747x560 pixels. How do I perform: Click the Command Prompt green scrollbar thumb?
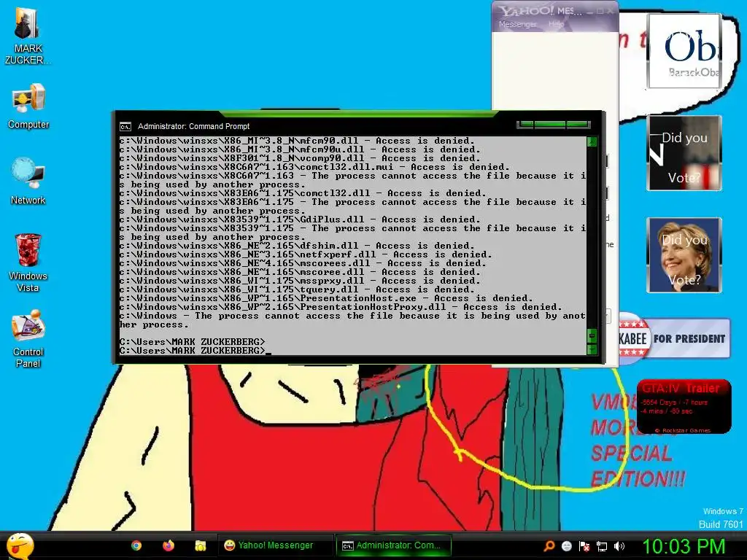(x=592, y=335)
